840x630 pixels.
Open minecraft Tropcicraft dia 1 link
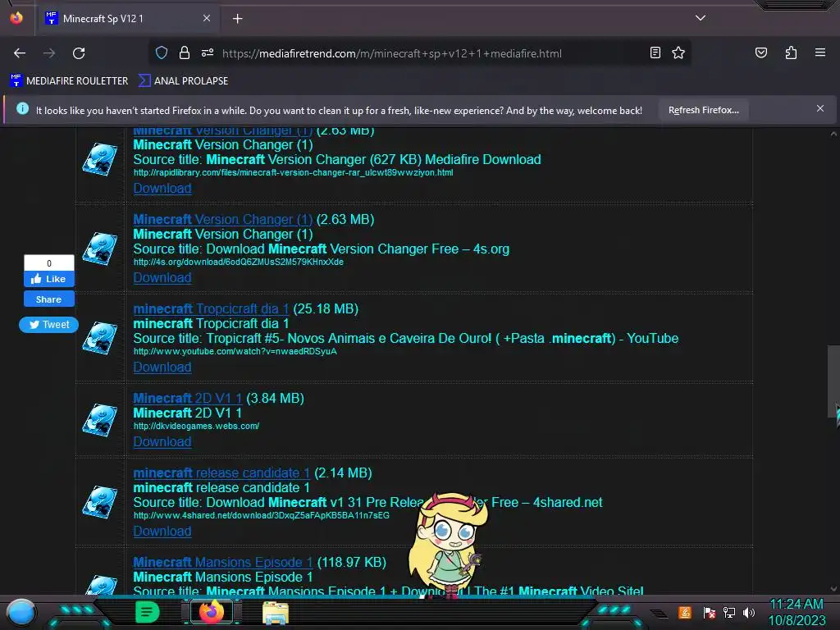pyautogui.click(x=211, y=308)
